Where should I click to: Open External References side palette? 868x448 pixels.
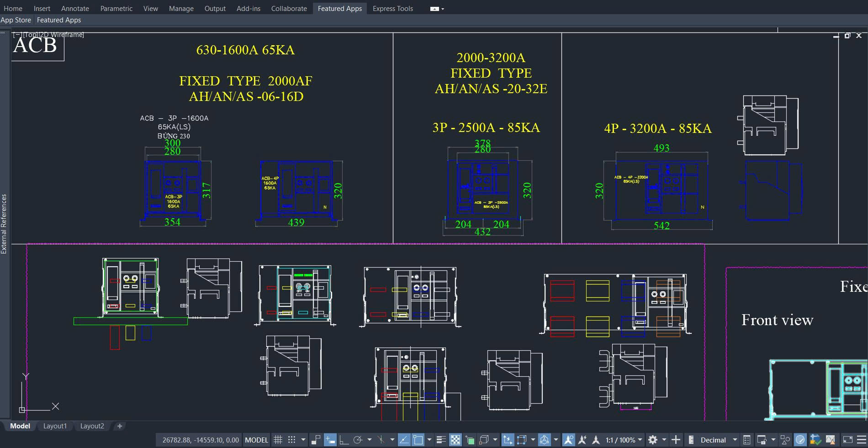4,224
